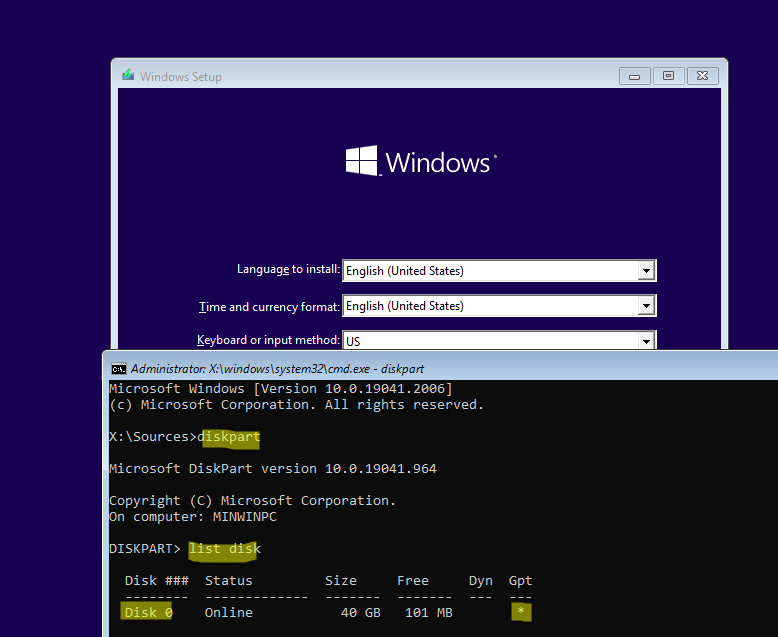Click the 'list disk' command text
Screen dimensions: 778x637
click(224, 549)
